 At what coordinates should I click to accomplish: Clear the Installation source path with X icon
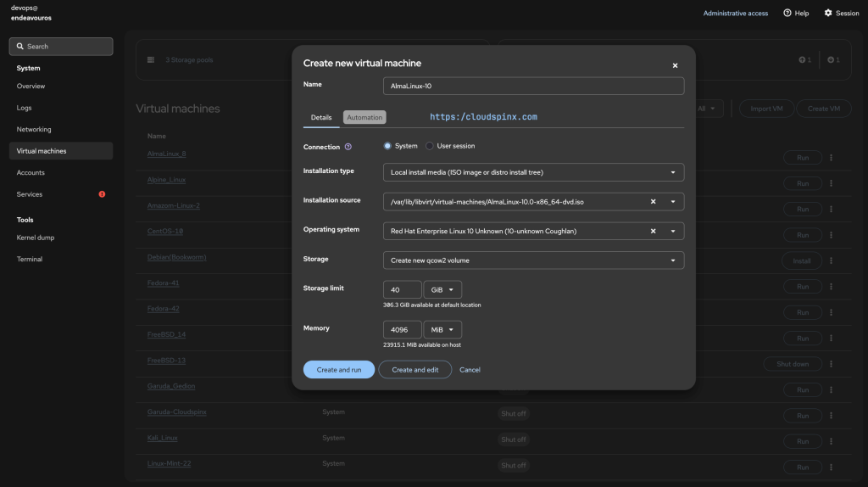pos(653,202)
